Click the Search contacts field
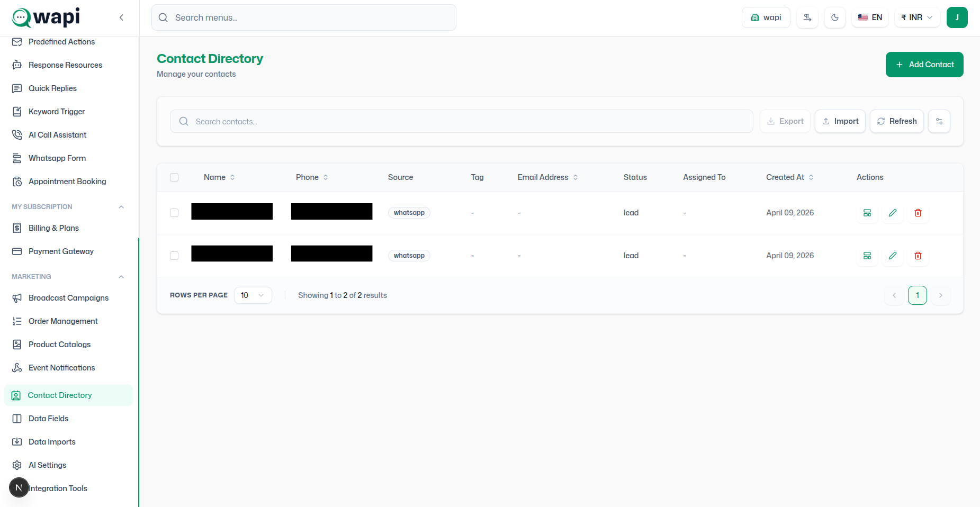Image resolution: width=980 pixels, height=507 pixels. coord(462,121)
